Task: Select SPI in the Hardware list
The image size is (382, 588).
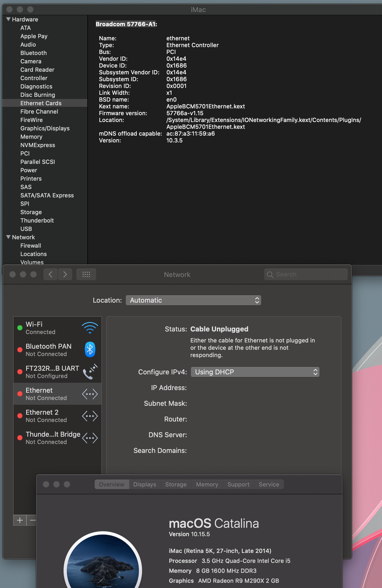Action: [x=45, y=204]
